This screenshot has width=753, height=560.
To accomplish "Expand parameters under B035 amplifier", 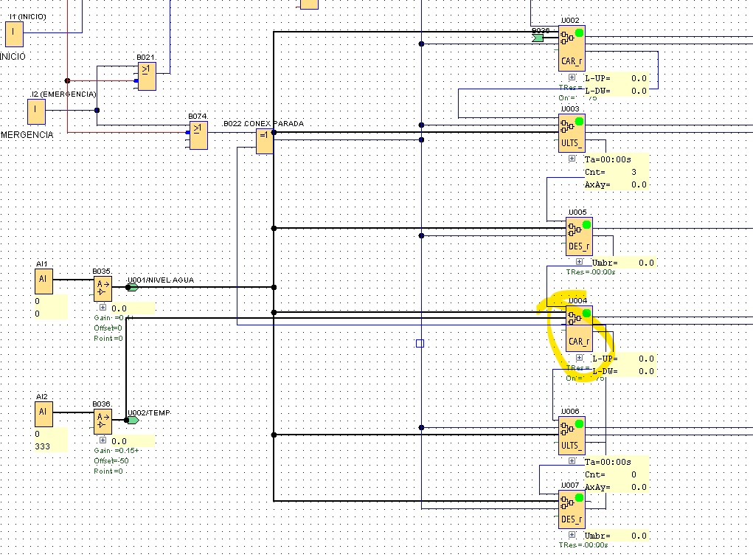I will click(102, 307).
